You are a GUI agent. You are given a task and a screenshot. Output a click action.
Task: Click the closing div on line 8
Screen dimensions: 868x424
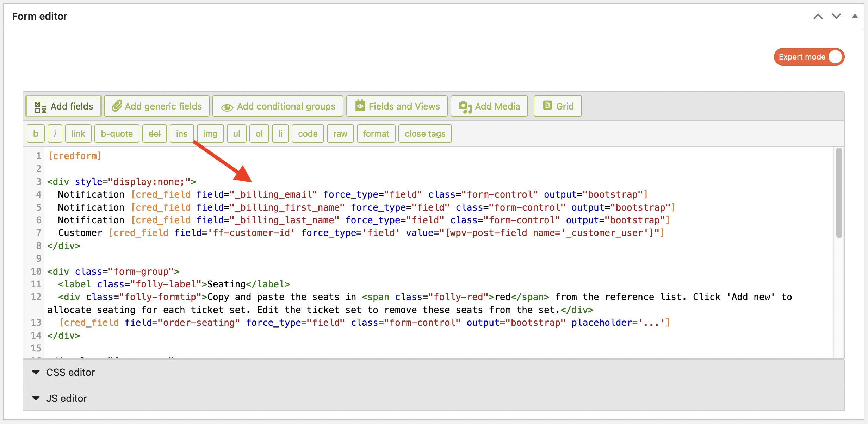point(64,246)
